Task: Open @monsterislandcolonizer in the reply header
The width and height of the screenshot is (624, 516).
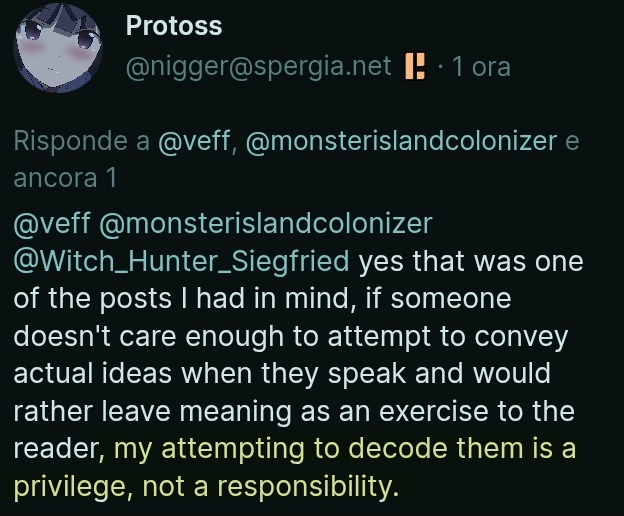Action: point(400,141)
